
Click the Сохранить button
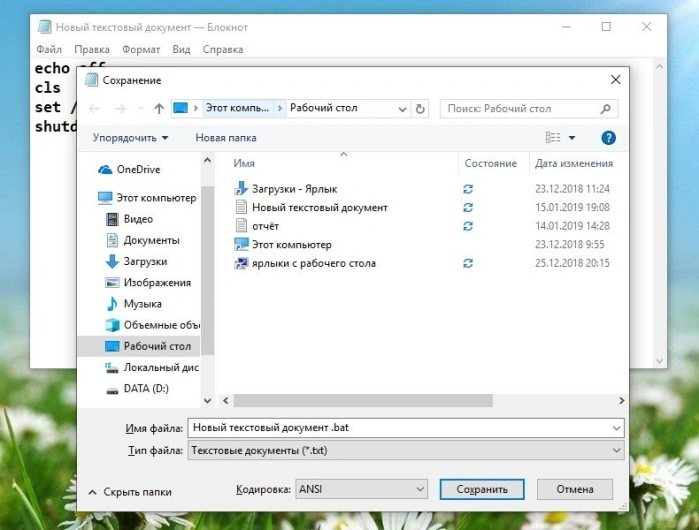pyautogui.click(x=482, y=489)
